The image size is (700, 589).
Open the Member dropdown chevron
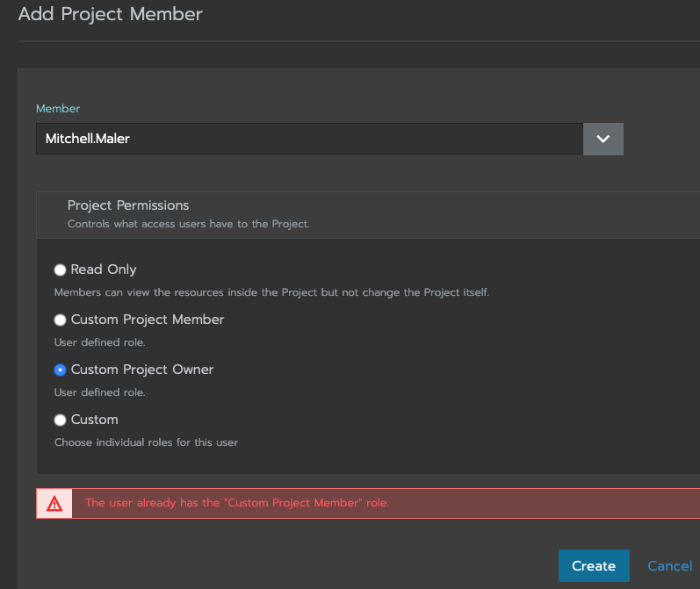tap(603, 139)
